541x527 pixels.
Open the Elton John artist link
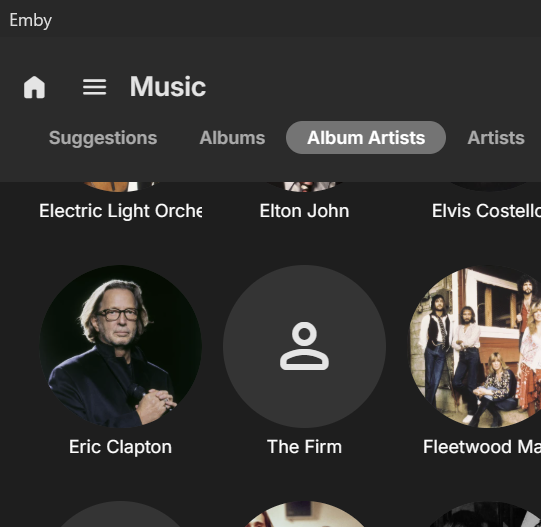coord(304,211)
